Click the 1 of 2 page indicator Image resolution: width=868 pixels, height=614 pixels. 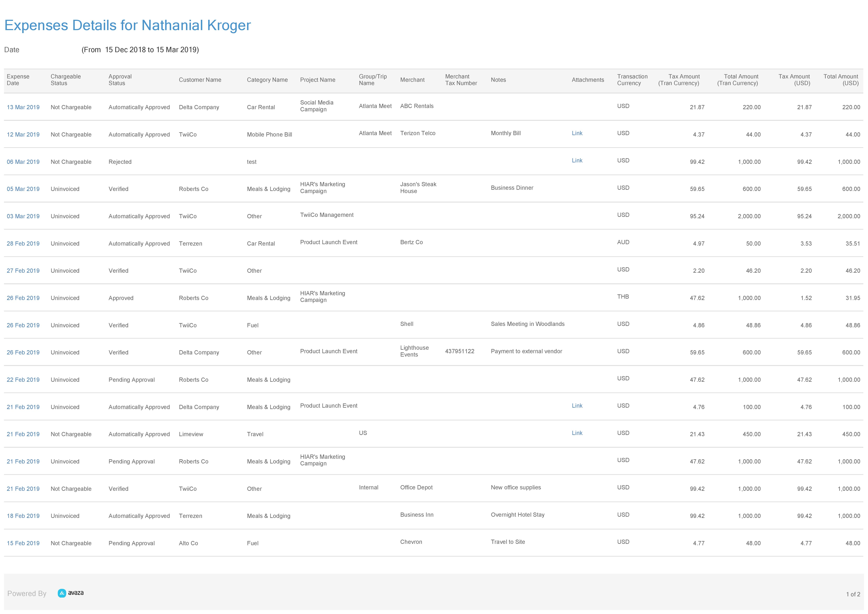tap(853, 594)
